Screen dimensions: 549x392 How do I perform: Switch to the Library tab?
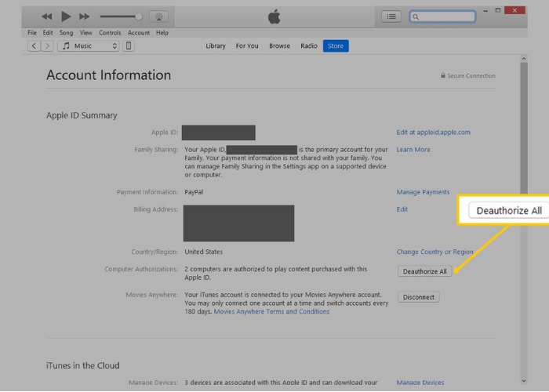216,45
